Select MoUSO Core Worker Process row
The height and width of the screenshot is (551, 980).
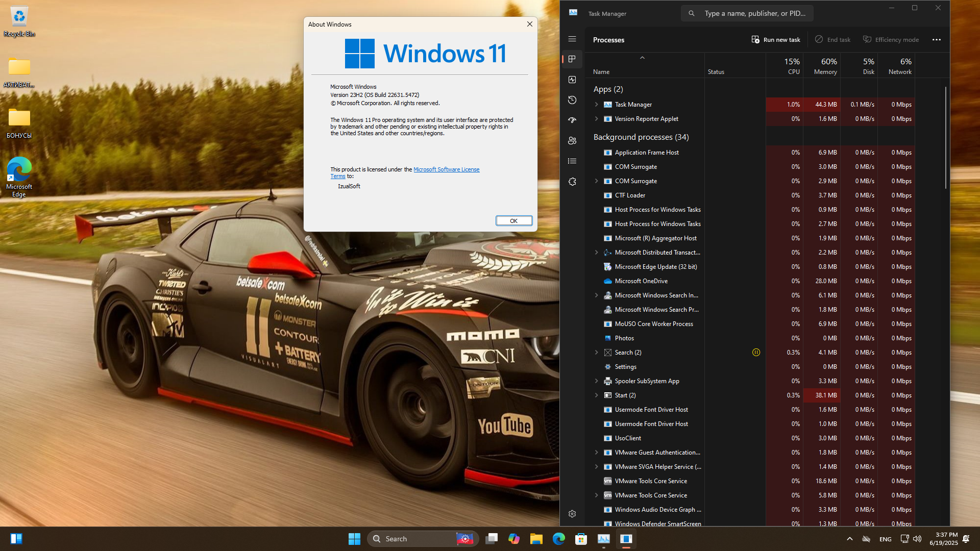[x=750, y=323]
